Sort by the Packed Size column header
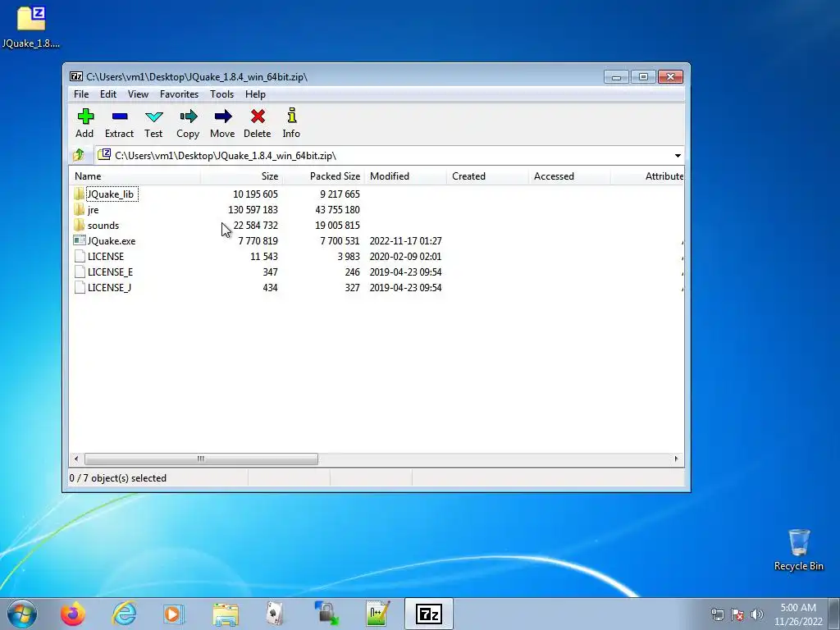Image resolution: width=840 pixels, height=630 pixels. pyautogui.click(x=323, y=176)
